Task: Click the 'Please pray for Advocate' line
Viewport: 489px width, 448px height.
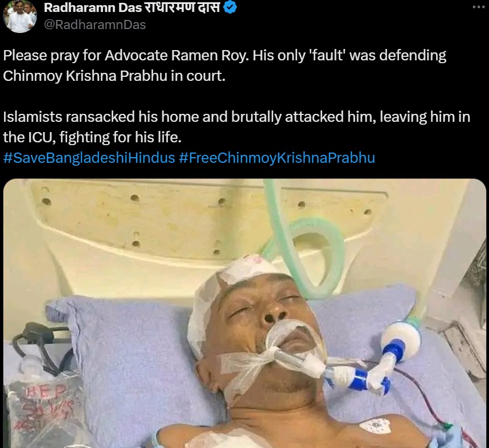Action: click(x=224, y=55)
